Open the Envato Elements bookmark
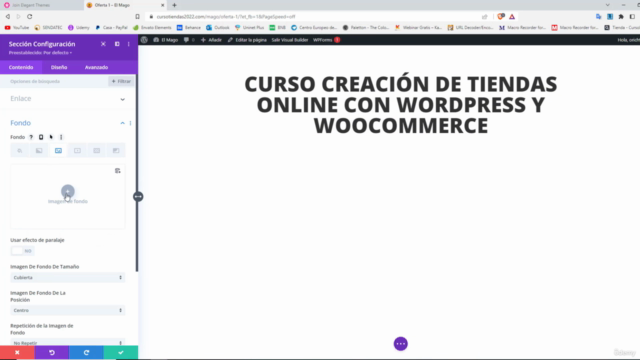This screenshot has width=640, height=360. [x=152, y=28]
